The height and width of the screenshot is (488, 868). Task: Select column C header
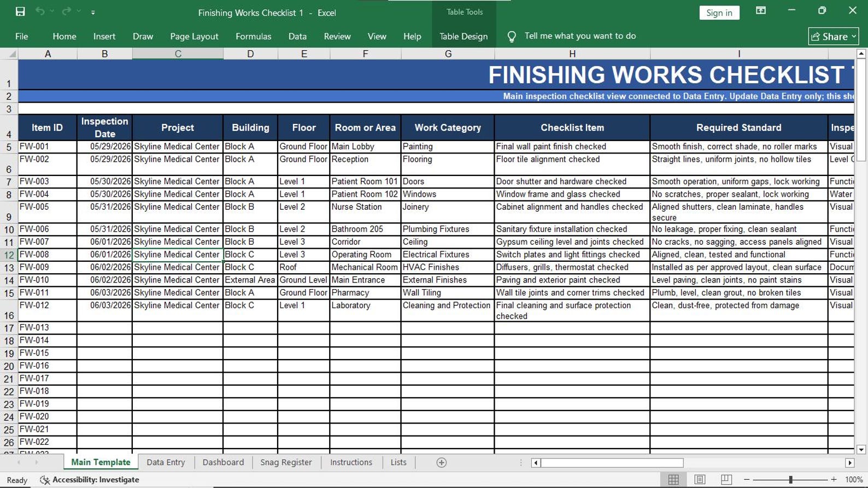178,54
